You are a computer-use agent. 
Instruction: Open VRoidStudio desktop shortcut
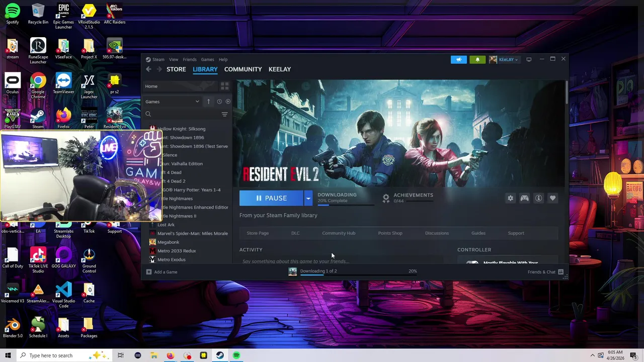pyautogui.click(x=89, y=16)
